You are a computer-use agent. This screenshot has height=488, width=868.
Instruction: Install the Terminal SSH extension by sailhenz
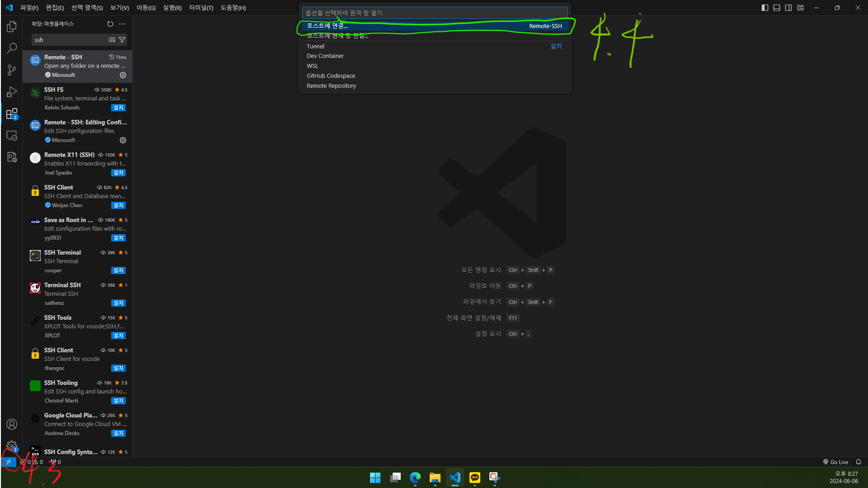(x=118, y=303)
